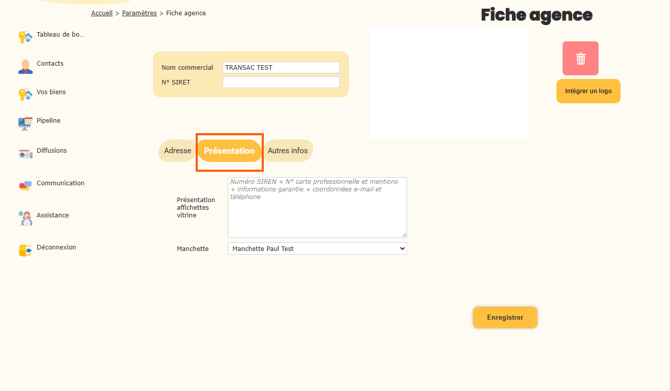
Task: Open the Pipeline menu label
Action: 48,121
